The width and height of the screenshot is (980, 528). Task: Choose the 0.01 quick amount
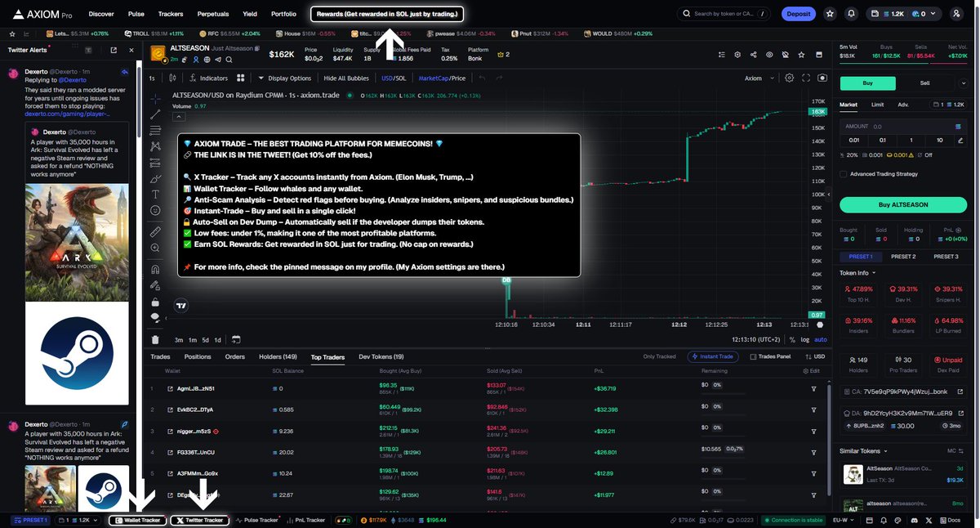coord(854,140)
